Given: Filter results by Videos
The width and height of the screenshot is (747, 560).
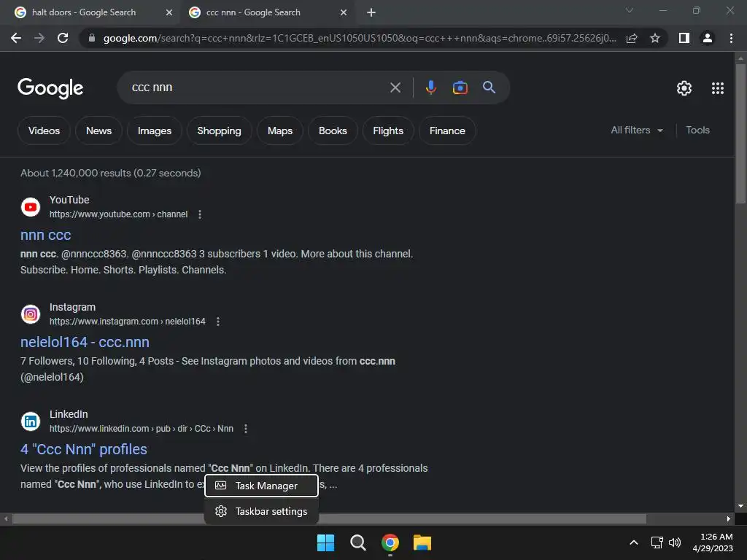Looking at the screenshot, I should pos(44,131).
